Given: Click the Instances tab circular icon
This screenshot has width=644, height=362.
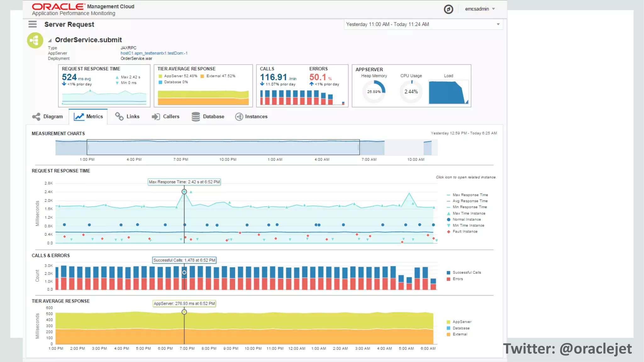Looking at the screenshot, I should pos(239,117).
